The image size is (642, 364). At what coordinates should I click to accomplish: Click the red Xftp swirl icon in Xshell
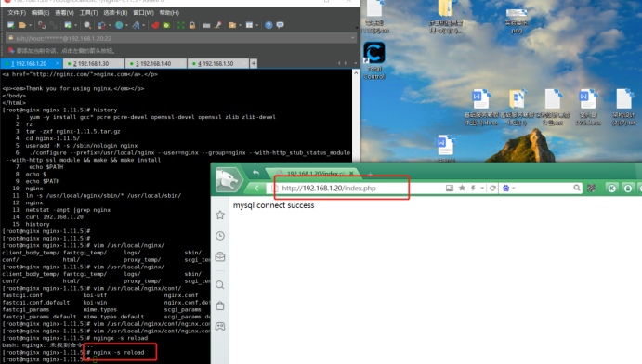[155, 25]
